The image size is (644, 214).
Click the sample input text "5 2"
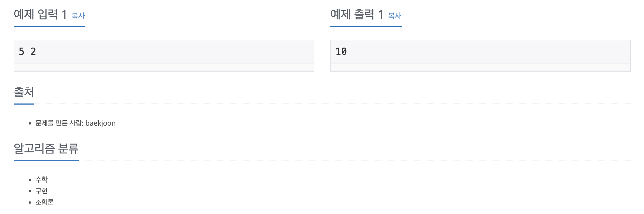coord(27,52)
